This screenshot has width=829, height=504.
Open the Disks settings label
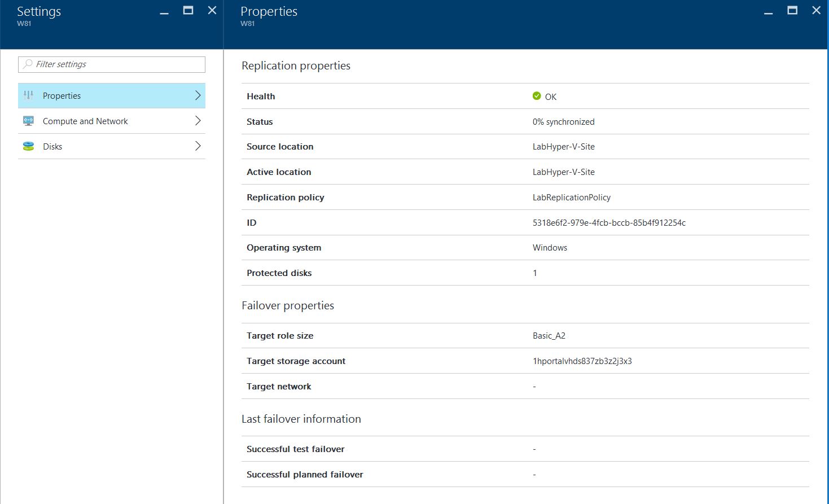[x=52, y=147]
